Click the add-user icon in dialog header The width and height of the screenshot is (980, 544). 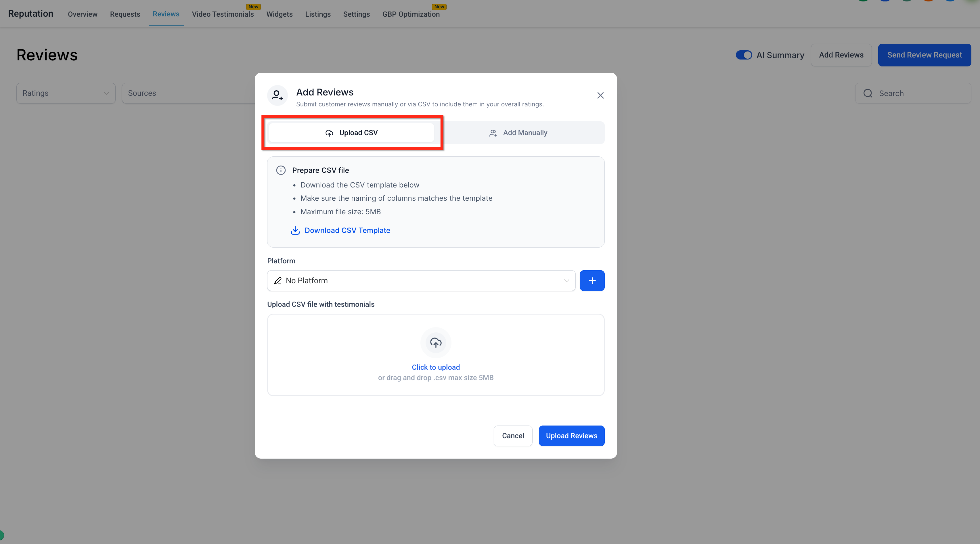(x=277, y=95)
